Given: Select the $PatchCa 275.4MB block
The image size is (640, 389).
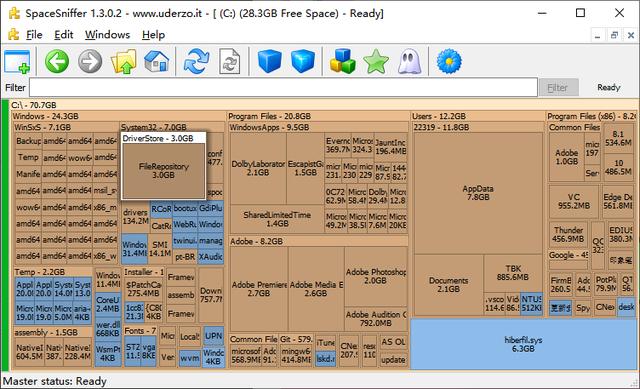Looking at the screenshot, I should pos(143,289).
